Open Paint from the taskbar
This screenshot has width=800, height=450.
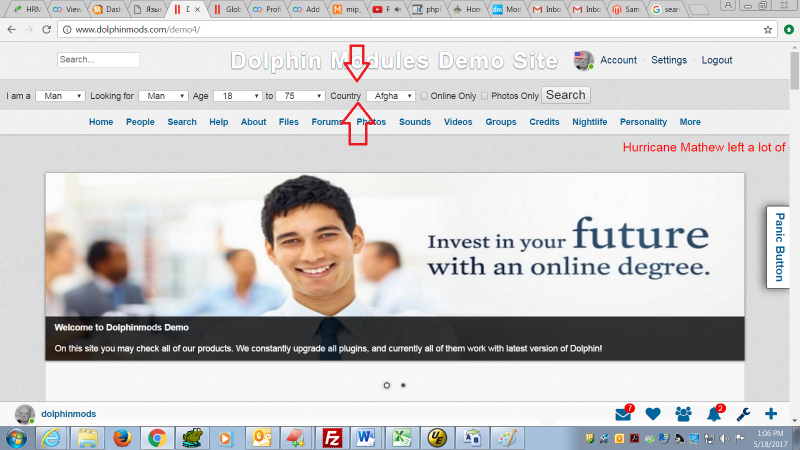pos(507,438)
